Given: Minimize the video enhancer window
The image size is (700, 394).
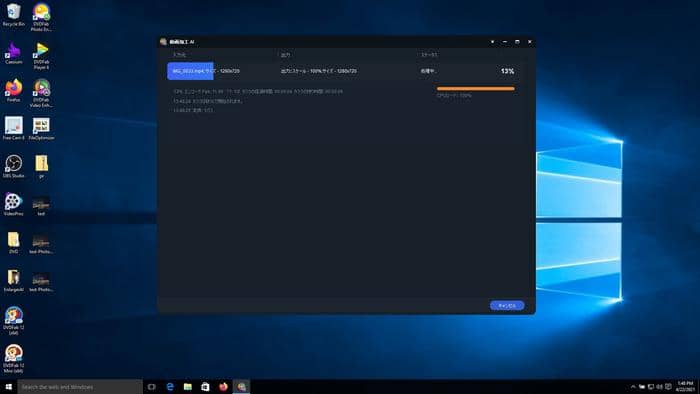Looking at the screenshot, I should click(505, 42).
